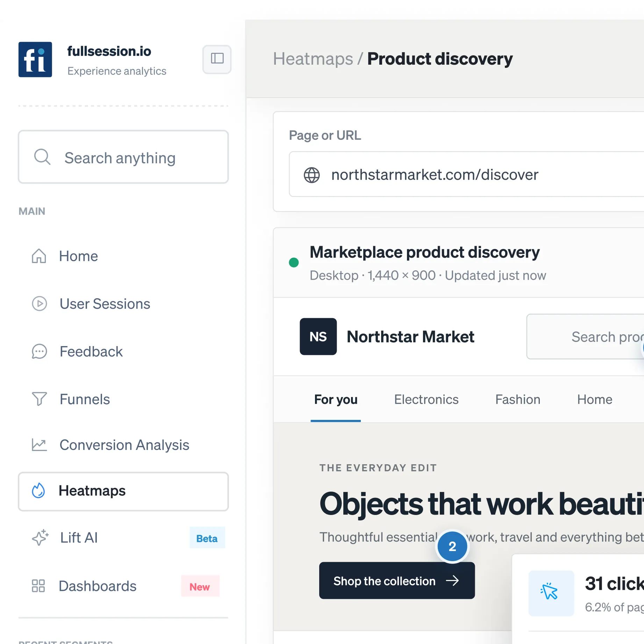Click the New badge next to Dashboards
This screenshot has height=644, width=644.
tap(200, 586)
